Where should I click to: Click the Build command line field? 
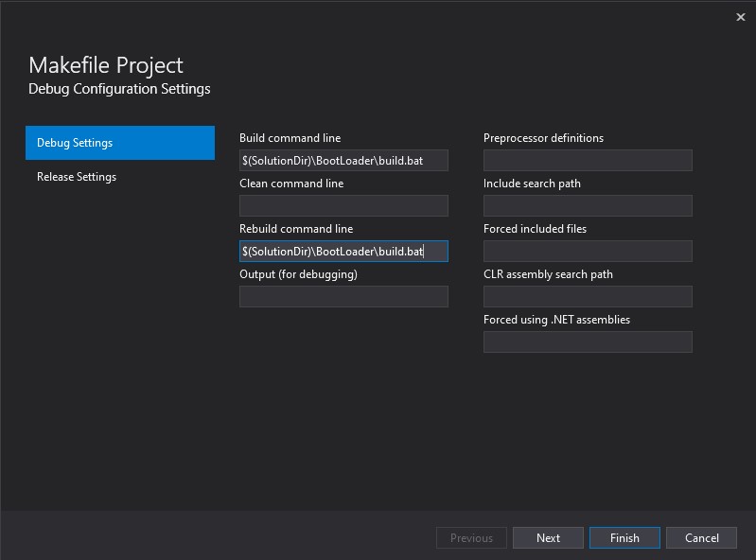343,161
